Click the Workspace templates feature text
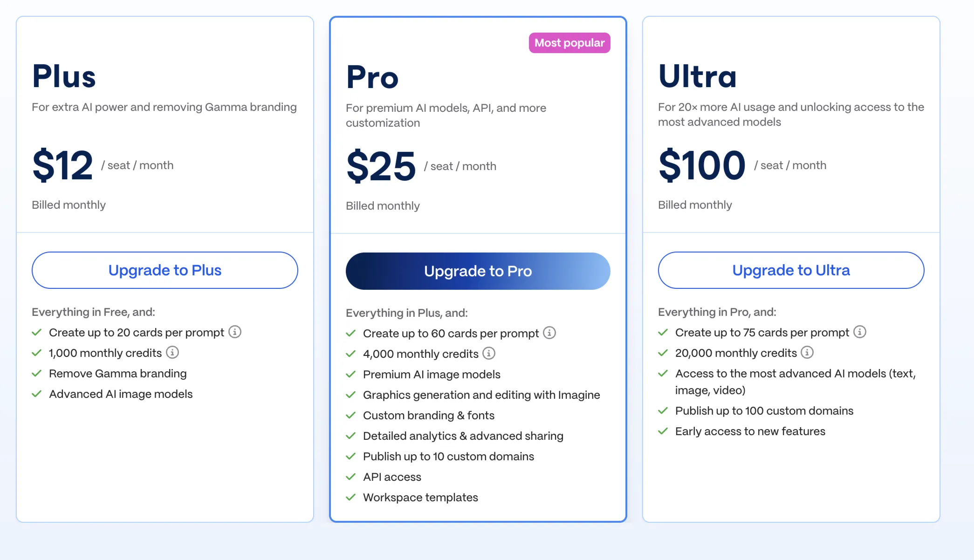Viewport: 974px width, 560px height. coord(420,498)
